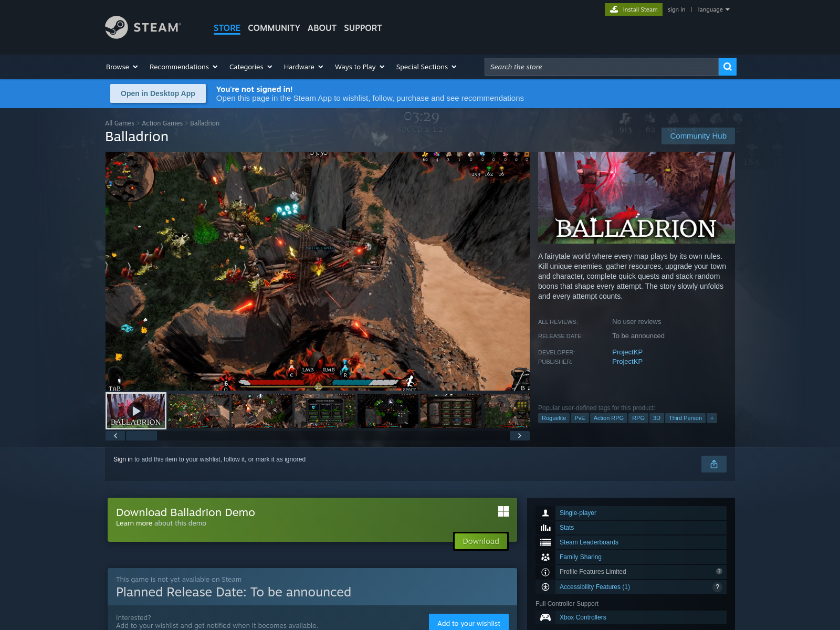Open the Browse dropdown menu
840x630 pixels.
122,67
